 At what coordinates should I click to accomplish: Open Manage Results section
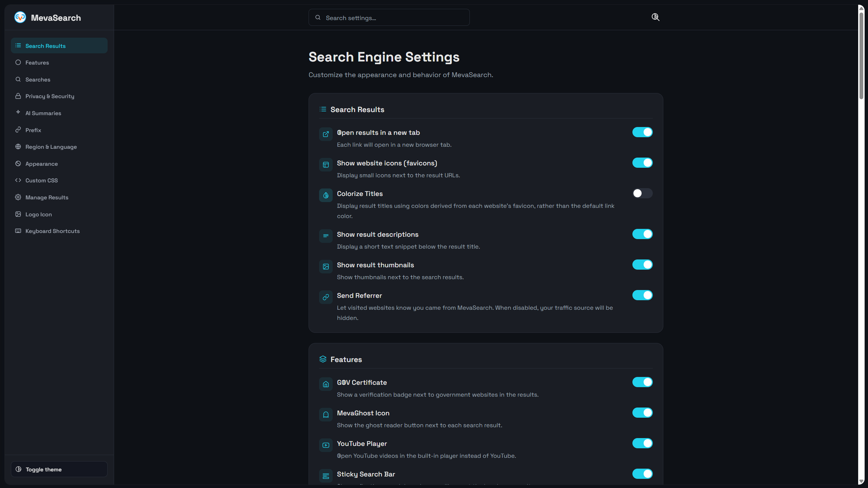[x=59, y=197]
